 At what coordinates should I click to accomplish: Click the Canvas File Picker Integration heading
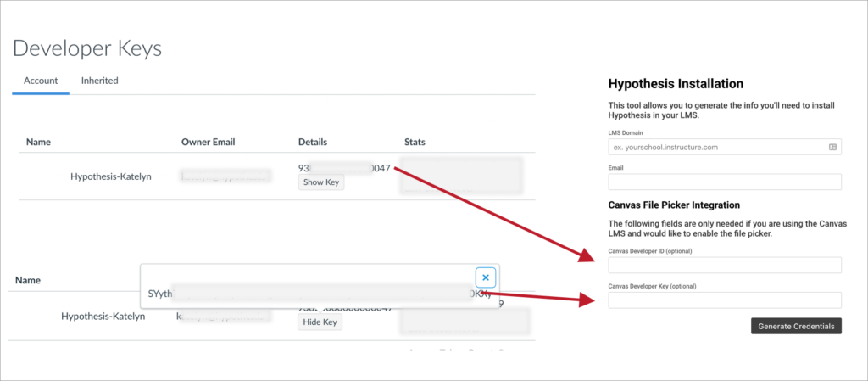pos(674,205)
